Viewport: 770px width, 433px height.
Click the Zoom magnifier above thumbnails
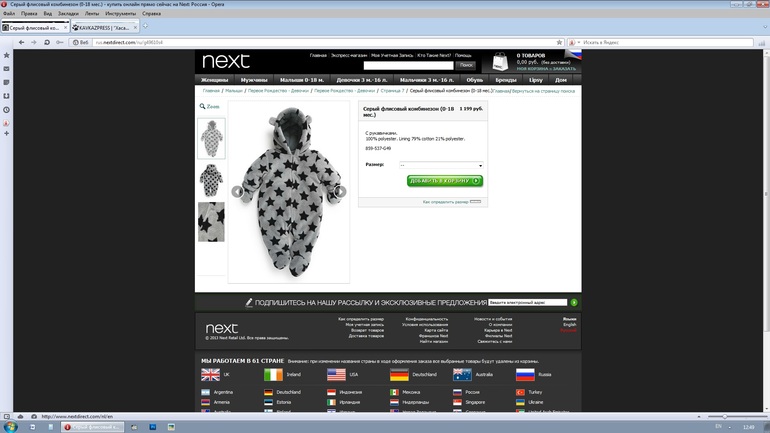click(209, 106)
